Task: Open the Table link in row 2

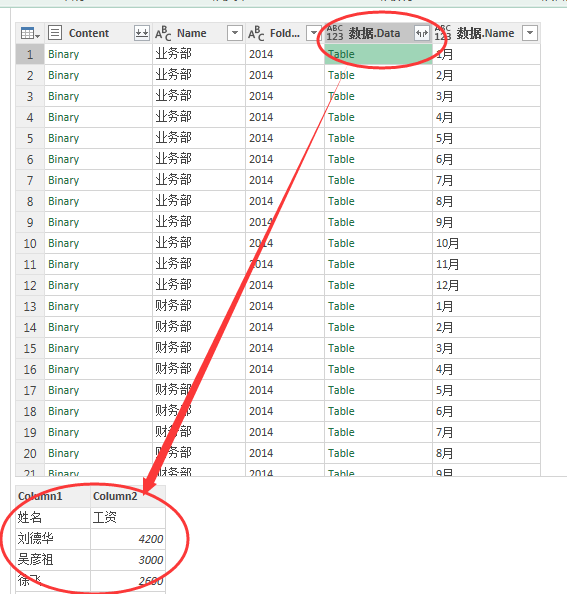Action: coord(341,75)
